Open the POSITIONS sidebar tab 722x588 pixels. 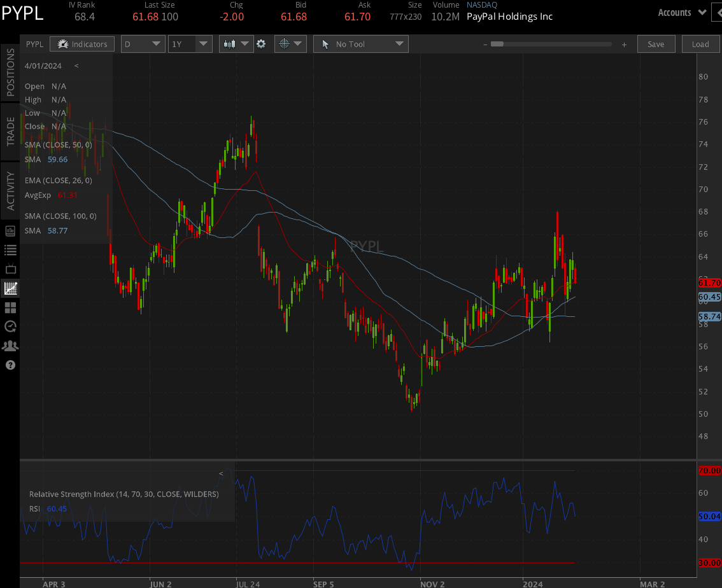click(x=10, y=73)
